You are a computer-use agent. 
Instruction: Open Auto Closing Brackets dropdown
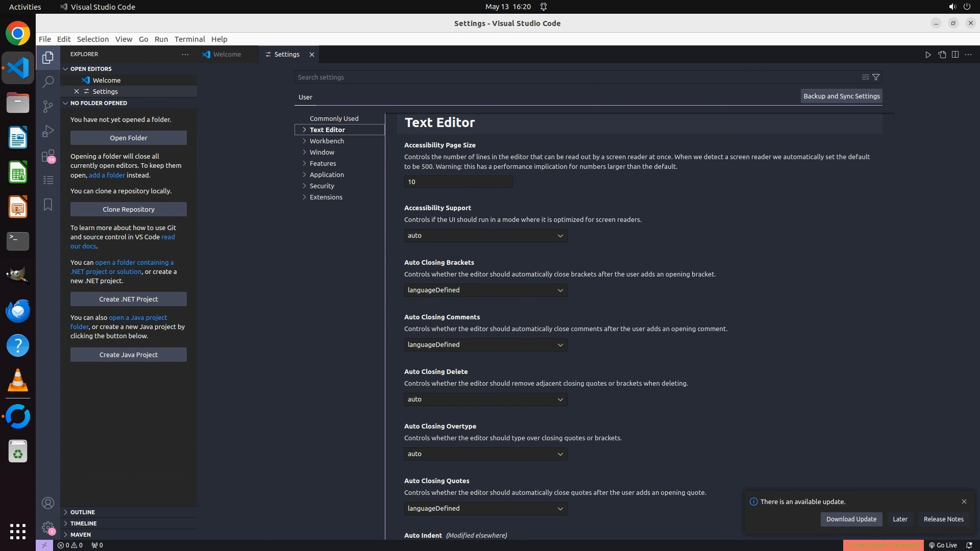pyautogui.click(x=485, y=290)
